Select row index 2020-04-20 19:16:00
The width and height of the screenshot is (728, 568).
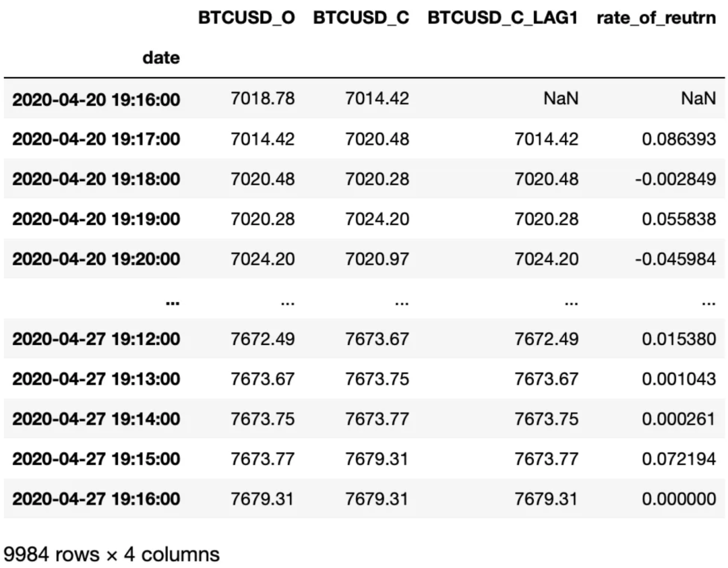pos(96,99)
